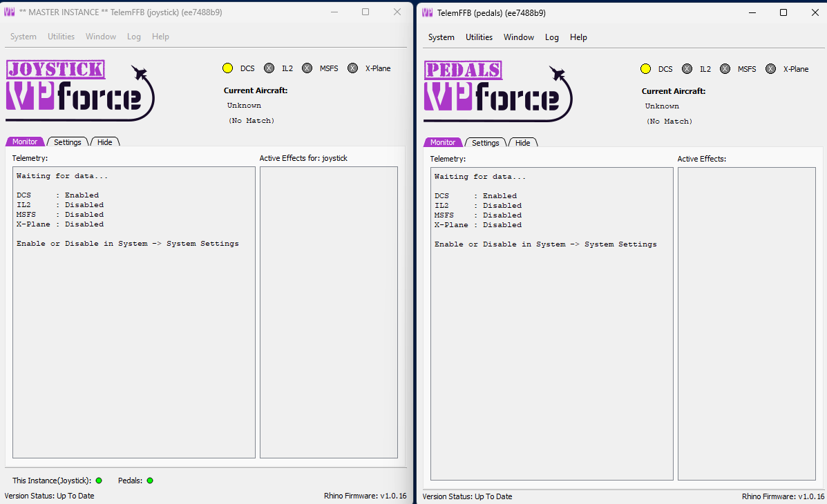This screenshot has width=827, height=504.
Task: Click 'Waiting for data...' in joystick telemetry
Action: tap(61, 176)
